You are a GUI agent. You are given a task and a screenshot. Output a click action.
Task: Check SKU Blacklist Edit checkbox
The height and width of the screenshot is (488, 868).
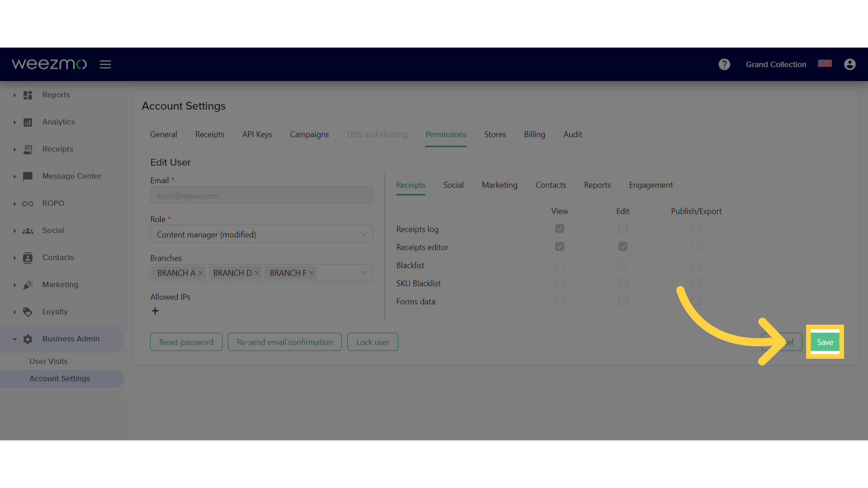tap(623, 283)
